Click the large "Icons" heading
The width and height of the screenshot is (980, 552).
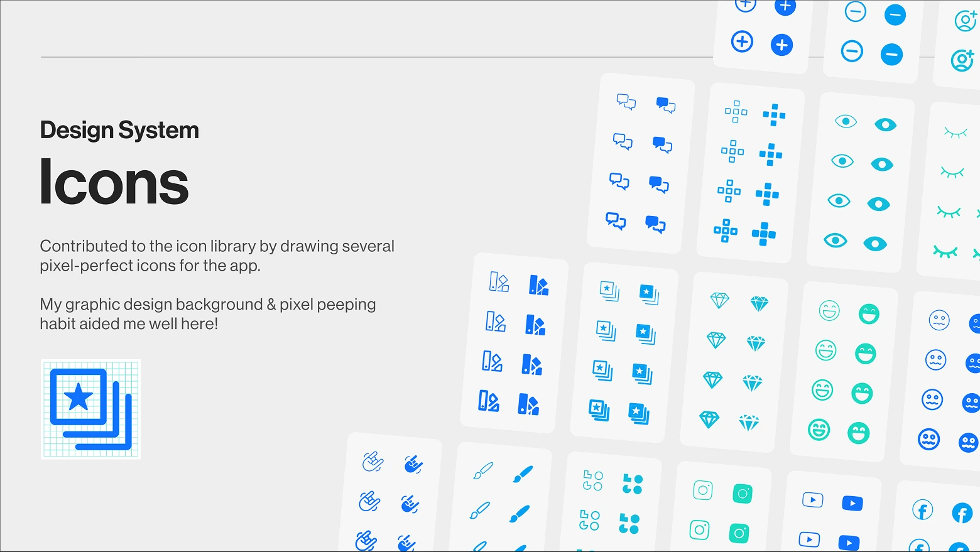pos(114,182)
